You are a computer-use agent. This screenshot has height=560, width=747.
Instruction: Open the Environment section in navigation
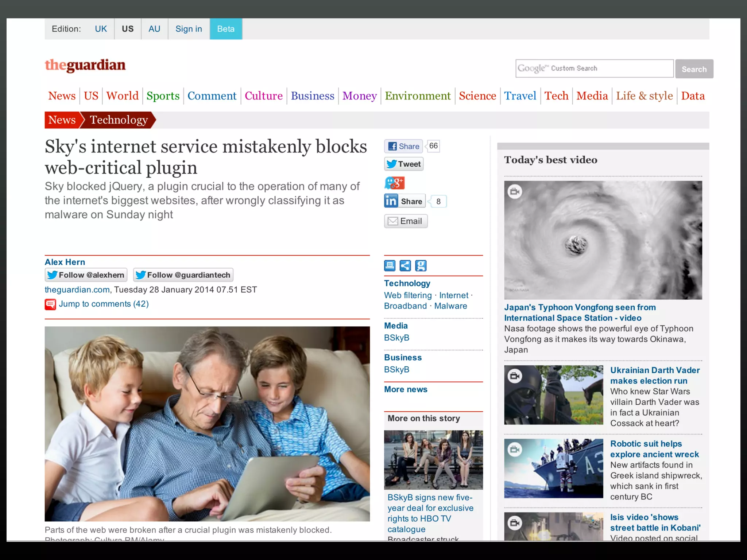(418, 96)
